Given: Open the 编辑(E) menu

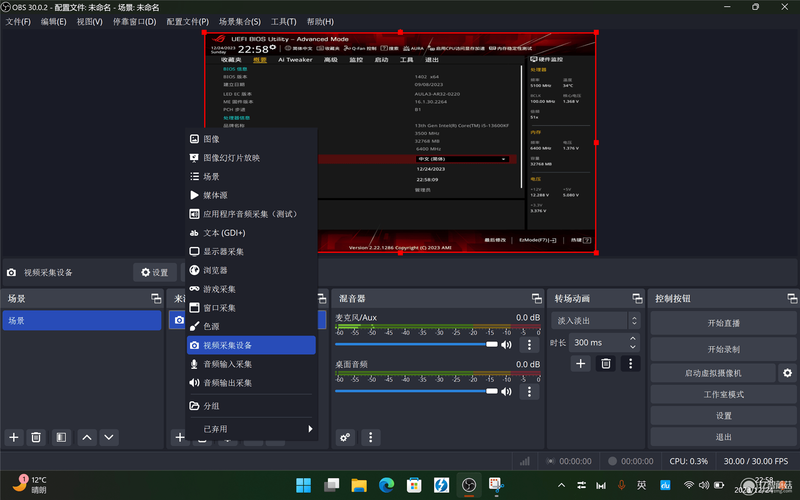Looking at the screenshot, I should tap(54, 21).
